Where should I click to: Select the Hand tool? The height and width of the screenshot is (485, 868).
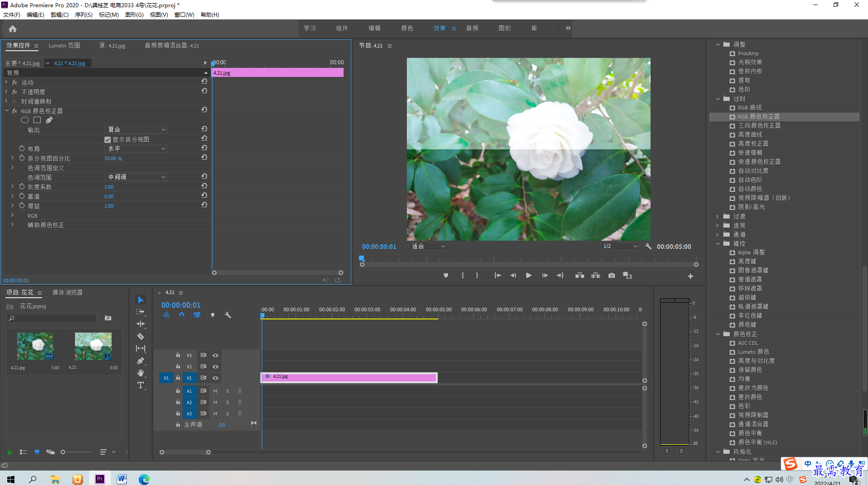[141, 373]
